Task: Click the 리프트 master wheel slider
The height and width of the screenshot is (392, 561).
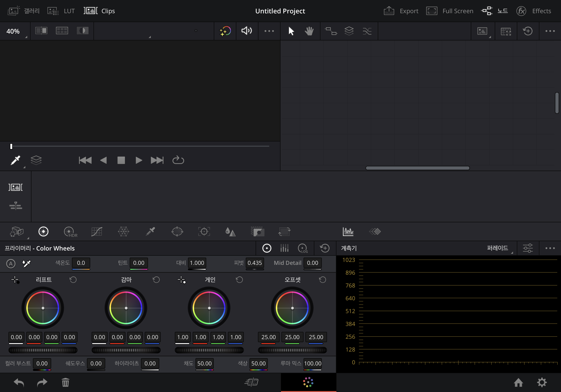Action: [43, 350]
